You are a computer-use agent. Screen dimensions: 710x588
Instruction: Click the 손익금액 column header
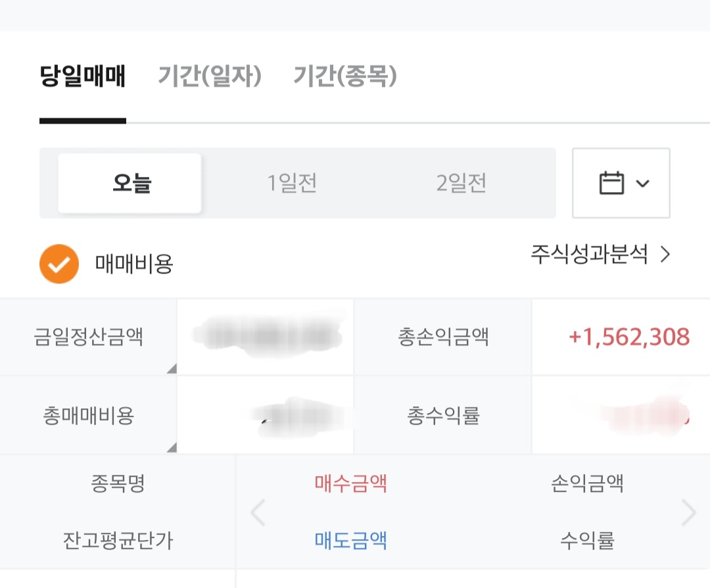tap(587, 483)
